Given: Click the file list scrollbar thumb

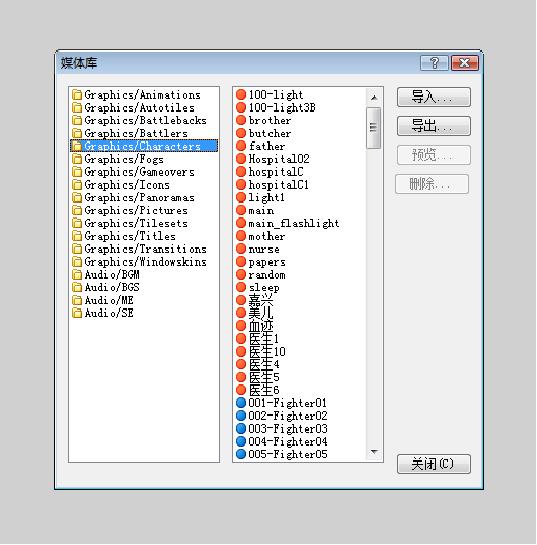Looking at the screenshot, I should click(374, 128).
